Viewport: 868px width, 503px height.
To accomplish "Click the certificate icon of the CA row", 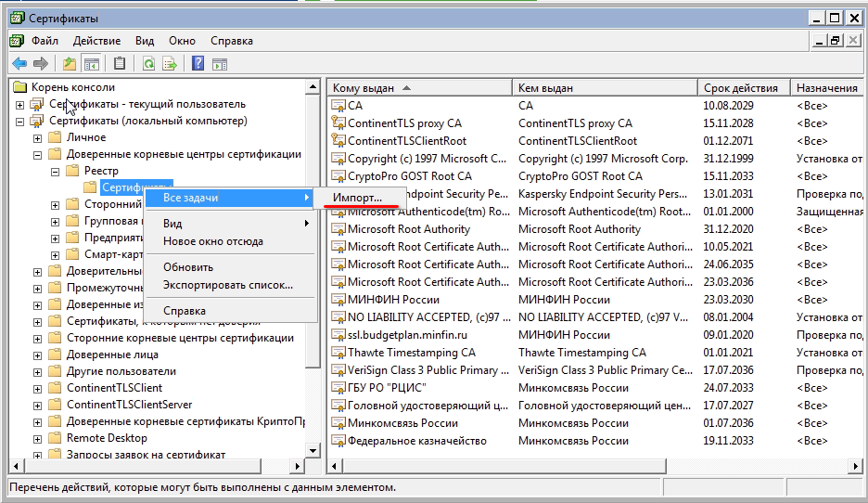I will coord(338,105).
